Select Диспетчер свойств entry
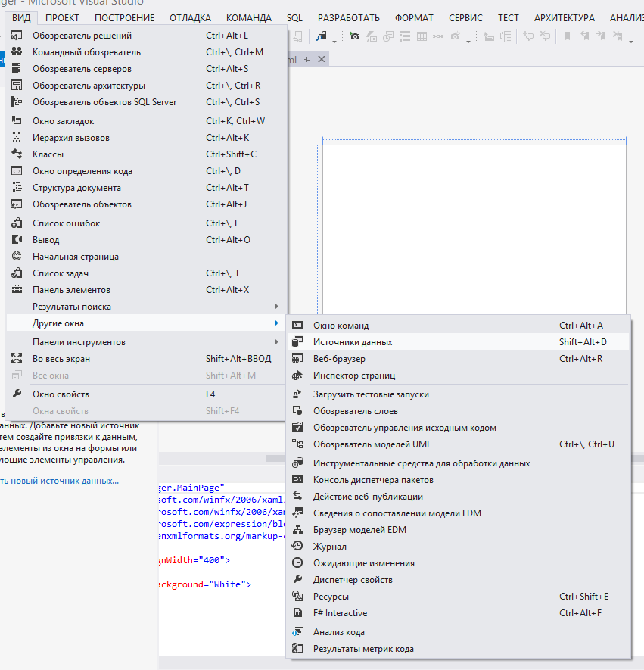644x670 pixels. tap(459, 579)
